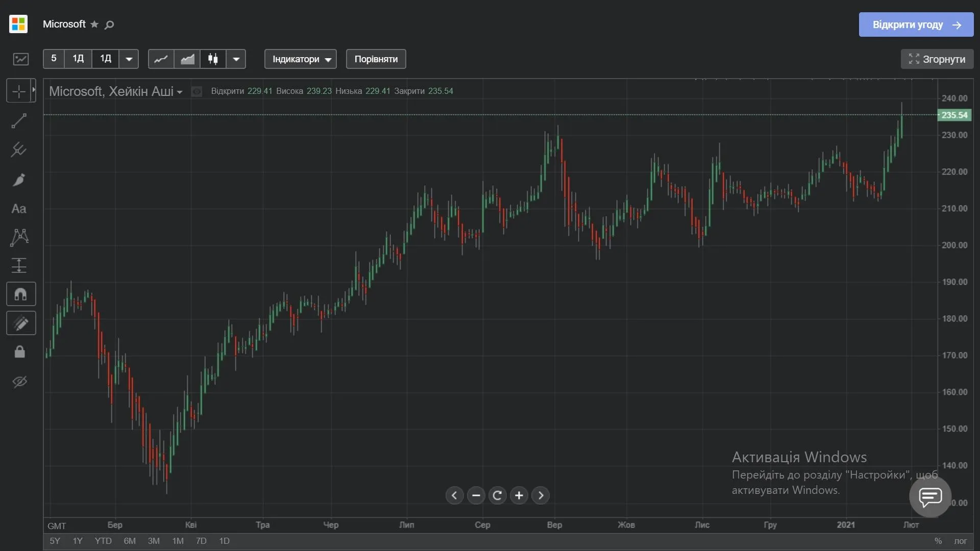Zoom in chart with plus button
The image size is (980, 551).
click(519, 495)
